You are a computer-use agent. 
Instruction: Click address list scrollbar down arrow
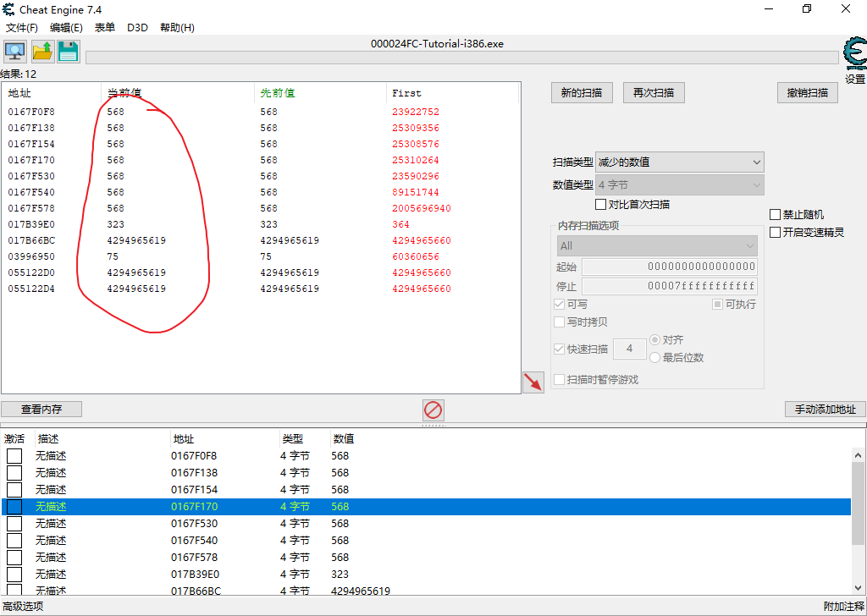(x=859, y=588)
